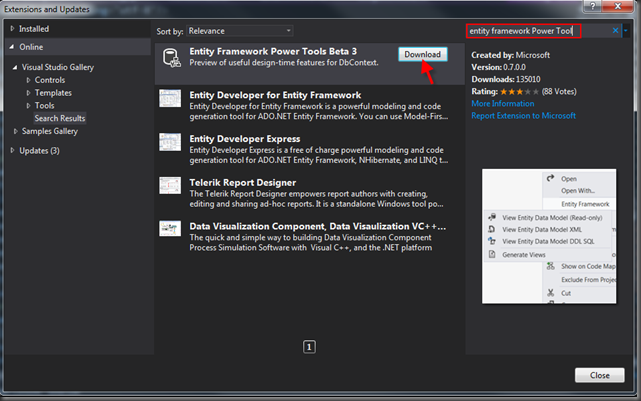Expand the Templates node
641x401 pixels.
(x=28, y=93)
